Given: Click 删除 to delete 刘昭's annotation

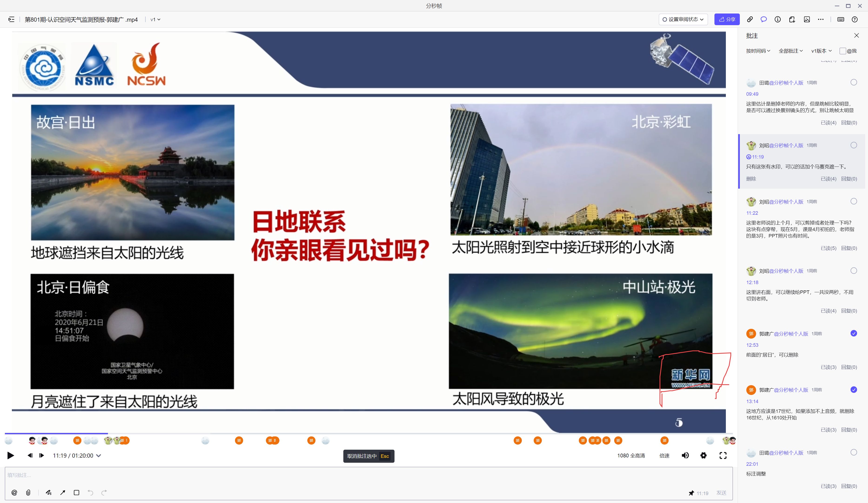Looking at the screenshot, I should pos(751,179).
